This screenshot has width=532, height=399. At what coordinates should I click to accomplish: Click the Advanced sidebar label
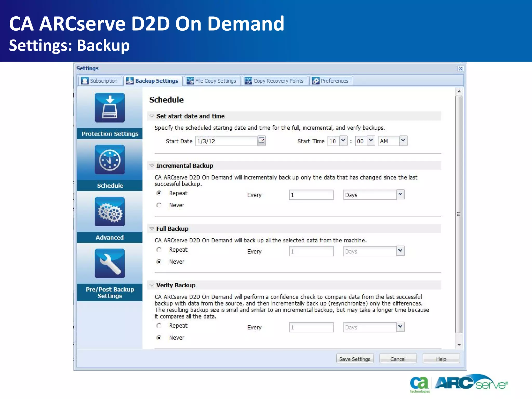(x=110, y=237)
